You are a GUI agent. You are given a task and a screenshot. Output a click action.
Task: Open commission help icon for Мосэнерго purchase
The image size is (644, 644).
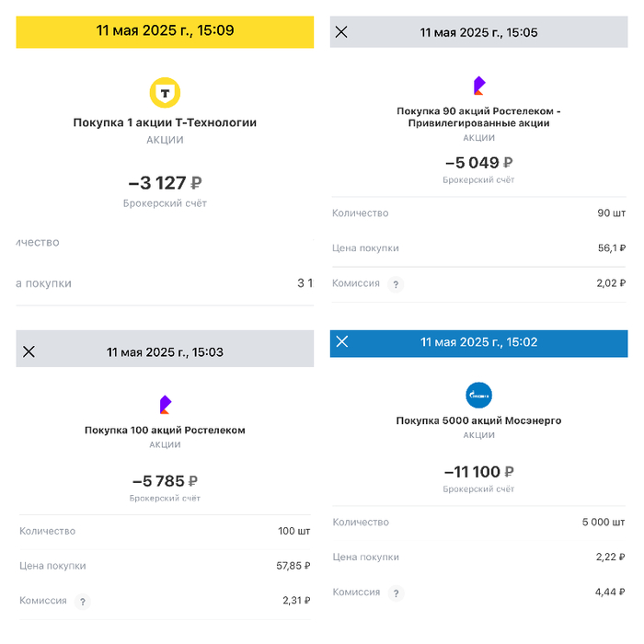(397, 593)
